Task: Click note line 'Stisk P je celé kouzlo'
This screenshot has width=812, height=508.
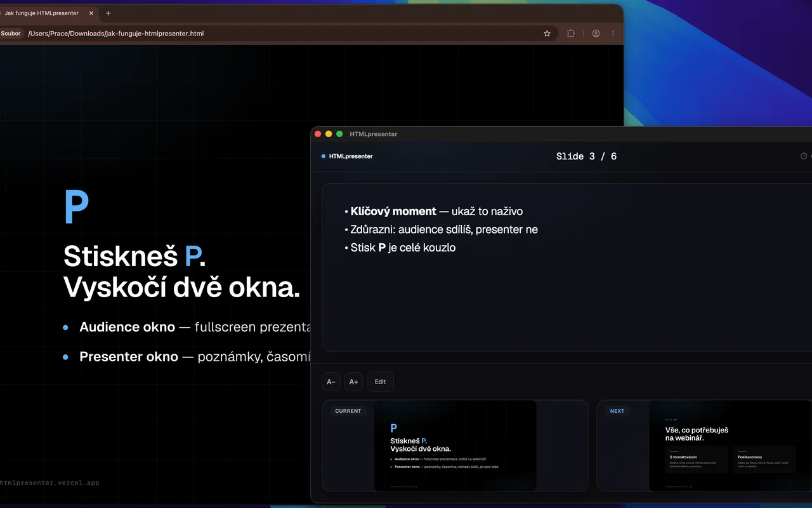Action: click(x=403, y=248)
